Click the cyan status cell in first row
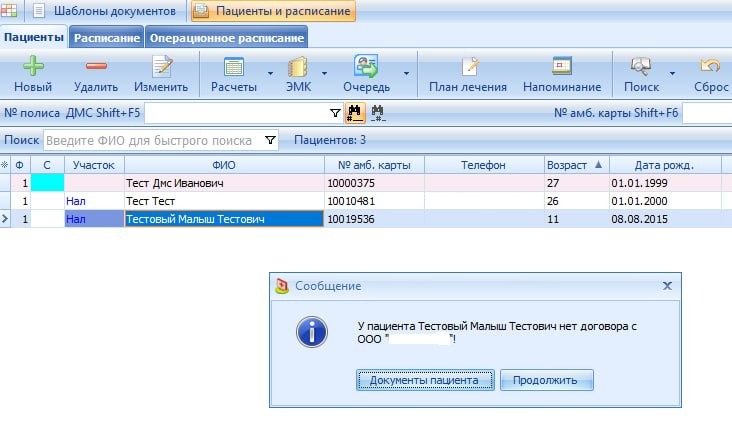Viewport: 732px width, 421px height. pyautogui.click(x=47, y=182)
